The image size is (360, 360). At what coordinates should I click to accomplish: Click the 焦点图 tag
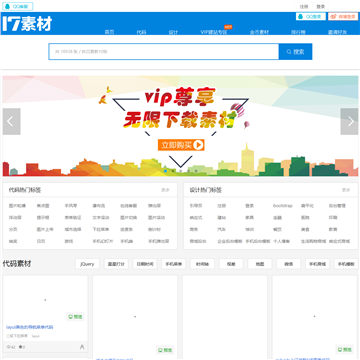(43, 206)
